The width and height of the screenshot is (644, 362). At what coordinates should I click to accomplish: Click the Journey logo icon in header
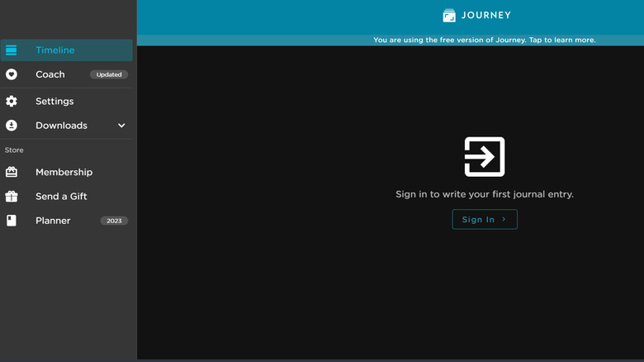point(449,16)
